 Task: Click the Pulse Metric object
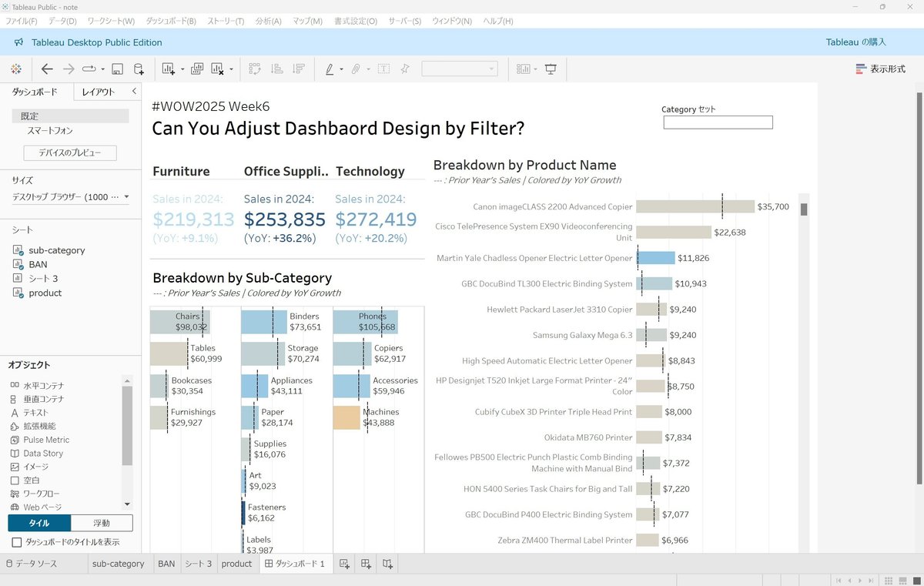pos(46,440)
